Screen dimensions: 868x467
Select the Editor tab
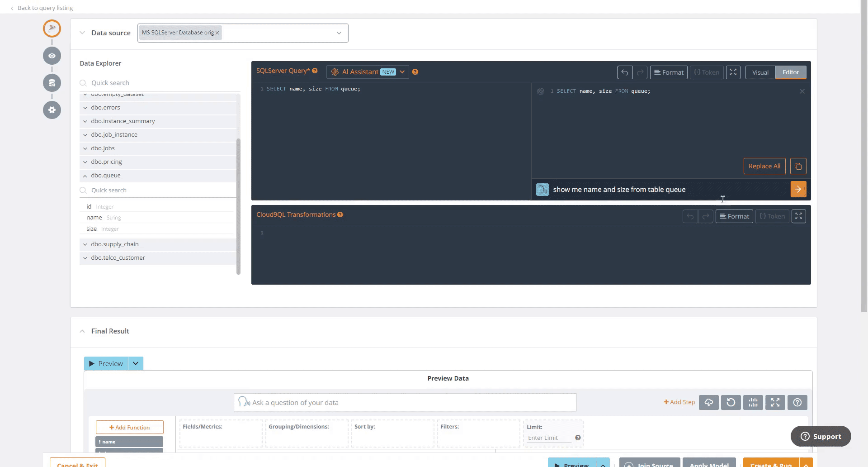(x=790, y=72)
